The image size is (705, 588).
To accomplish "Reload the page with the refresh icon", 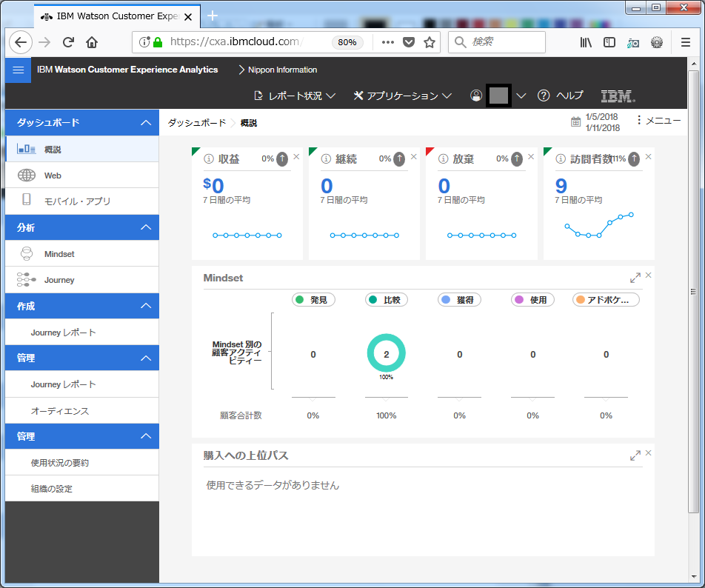I will [68, 42].
